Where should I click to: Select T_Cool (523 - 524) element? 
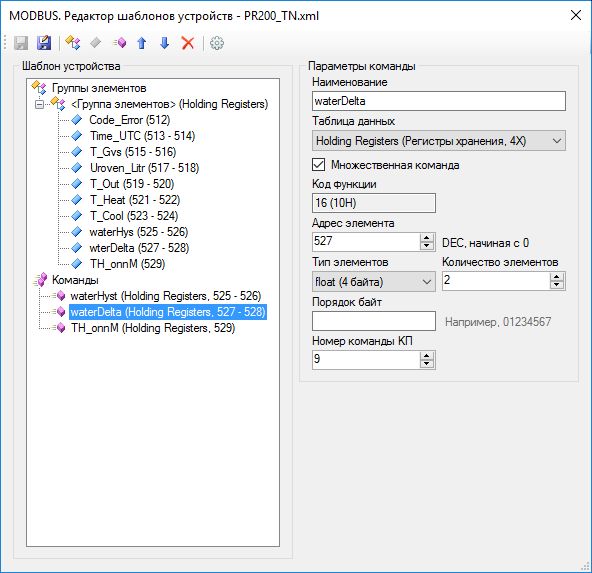click(134, 216)
